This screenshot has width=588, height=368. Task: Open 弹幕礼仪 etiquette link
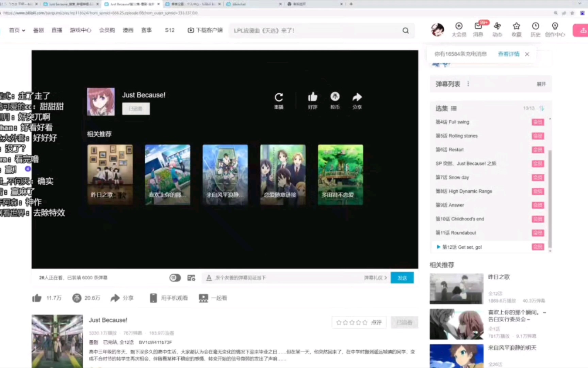tap(375, 278)
